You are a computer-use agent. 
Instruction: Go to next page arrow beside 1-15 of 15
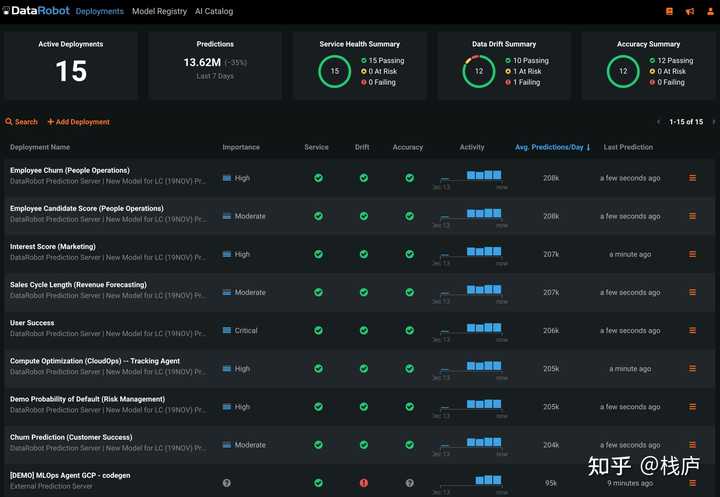click(x=713, y=122)
